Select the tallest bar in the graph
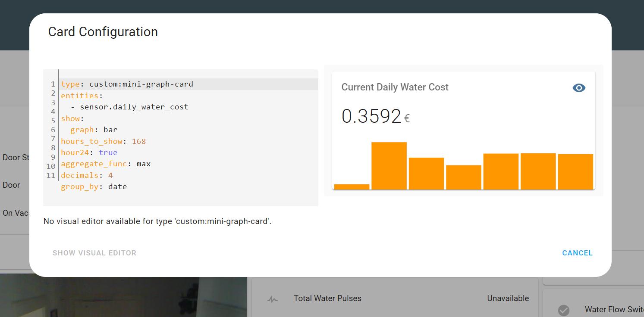 (x=389, y=166)
